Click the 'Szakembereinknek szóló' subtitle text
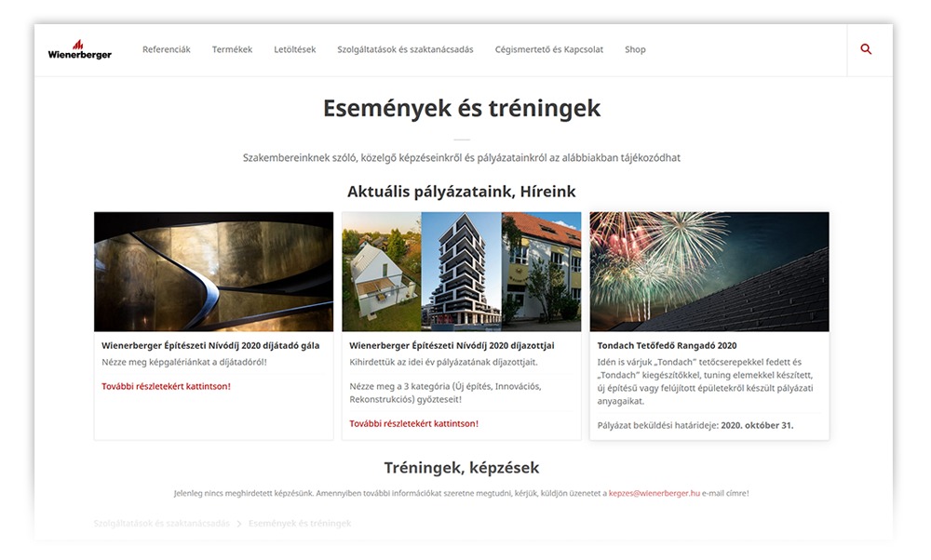 (x=462, y=158)
